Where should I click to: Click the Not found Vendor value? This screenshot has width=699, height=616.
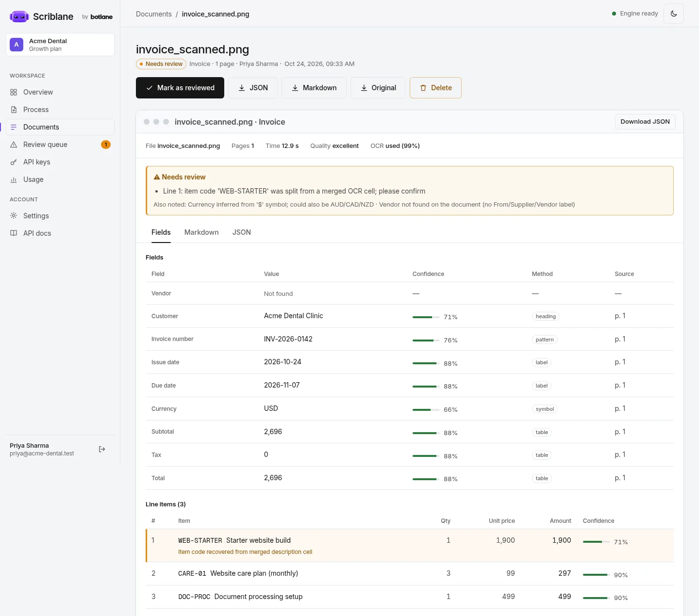[x=279, y=294]
